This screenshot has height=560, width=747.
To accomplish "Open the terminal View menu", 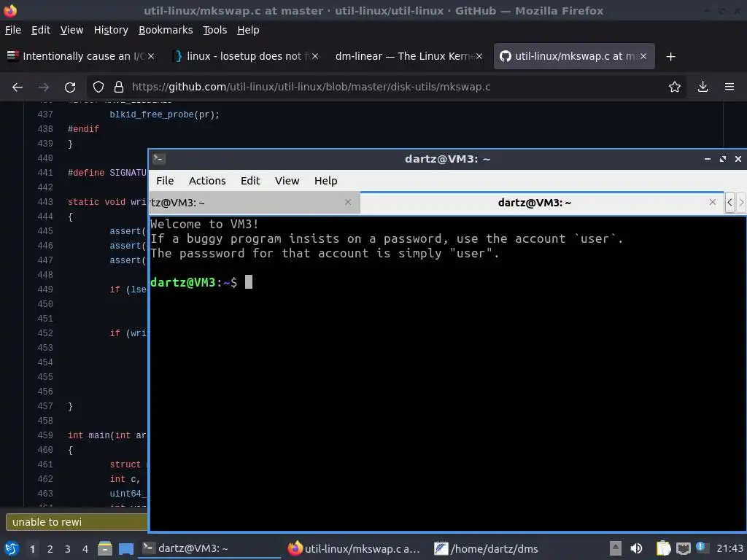I will pyautogui.click(x=287, y=181).
